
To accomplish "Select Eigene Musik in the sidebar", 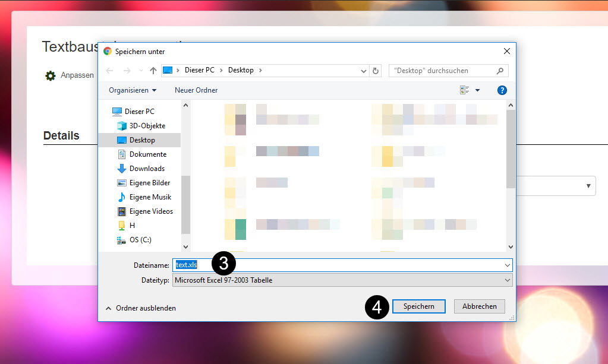I will click(150, 197).
